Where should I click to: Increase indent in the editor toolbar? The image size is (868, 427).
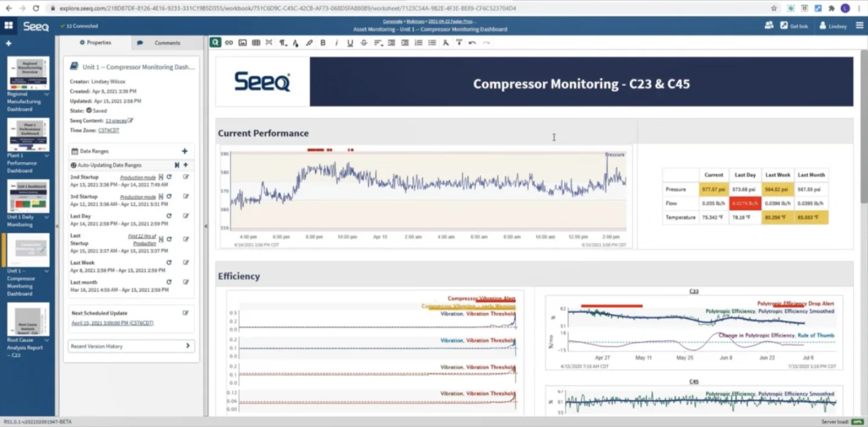(x=405, y=43)
